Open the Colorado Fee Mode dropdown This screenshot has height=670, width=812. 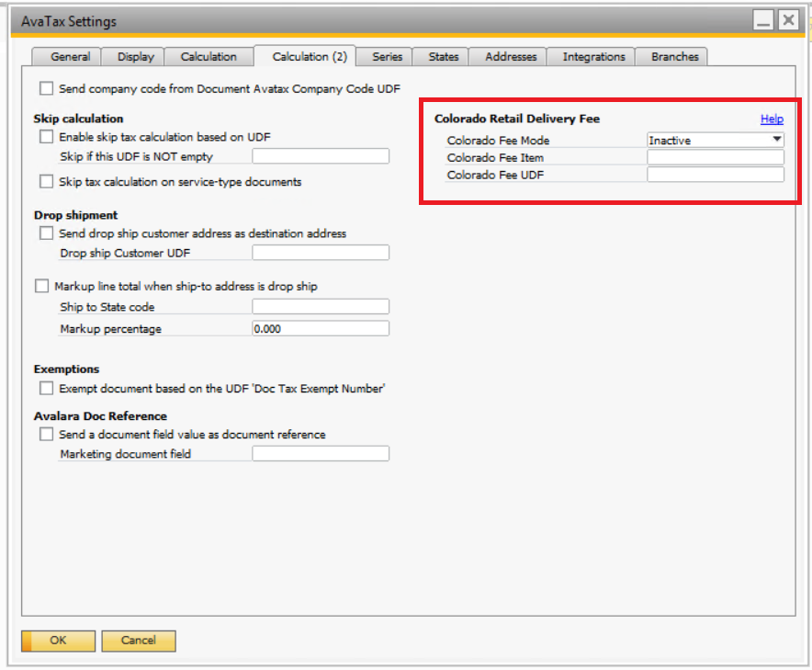716,140
